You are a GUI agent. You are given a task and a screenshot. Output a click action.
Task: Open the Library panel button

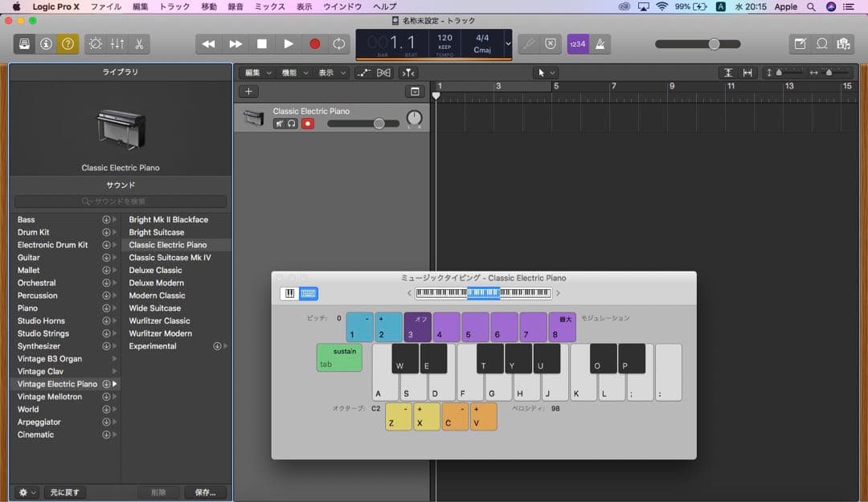point(25,44)
